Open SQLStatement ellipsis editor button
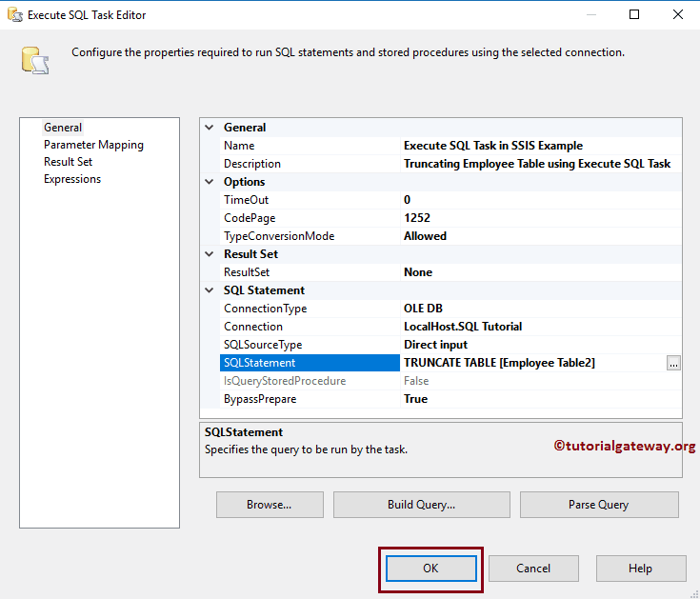Image resolution: width=700 pixels, height=599 pixels. (x=673, y=364)
